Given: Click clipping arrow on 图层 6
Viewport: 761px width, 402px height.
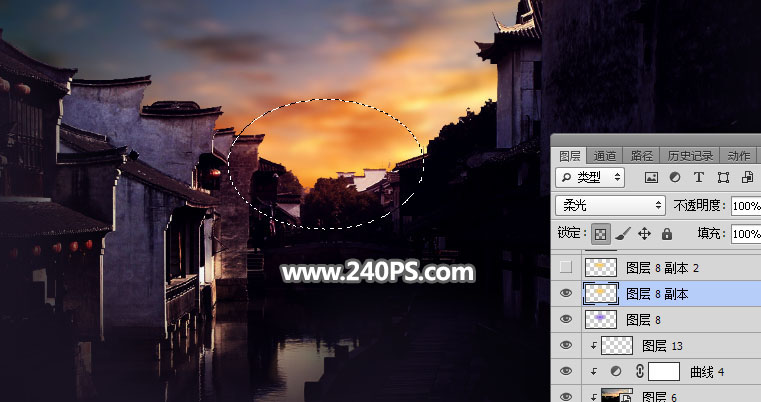Looking at the screenshot, I should point(594,397).
